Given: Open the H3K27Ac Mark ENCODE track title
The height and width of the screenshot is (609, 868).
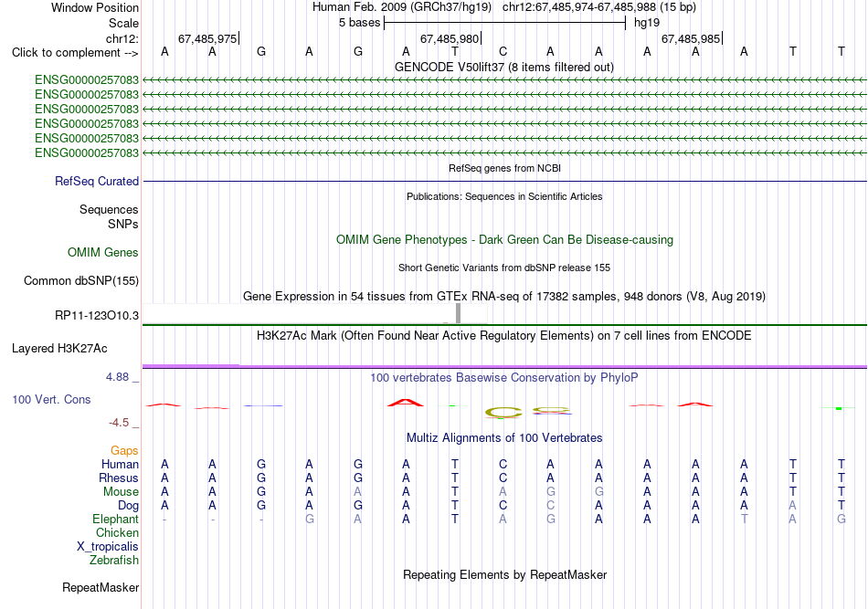Looking at the screenshot, I should pyautogui.click(x=504, y=336).
